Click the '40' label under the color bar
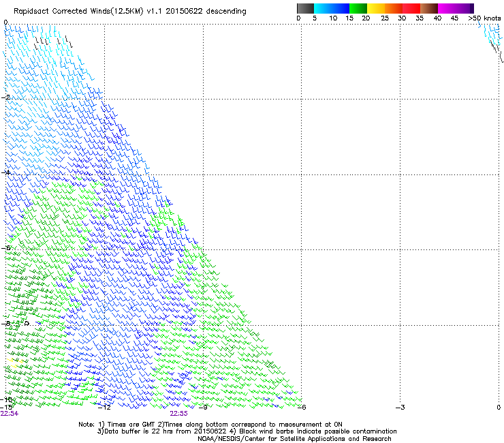Image resolution: width=504 pixels, height=443 pixels. pyautogui.click(x=437, y=18)
